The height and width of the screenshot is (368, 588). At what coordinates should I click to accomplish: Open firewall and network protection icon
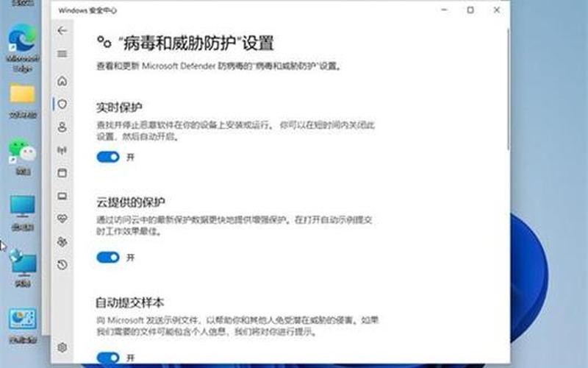[62, 151]
